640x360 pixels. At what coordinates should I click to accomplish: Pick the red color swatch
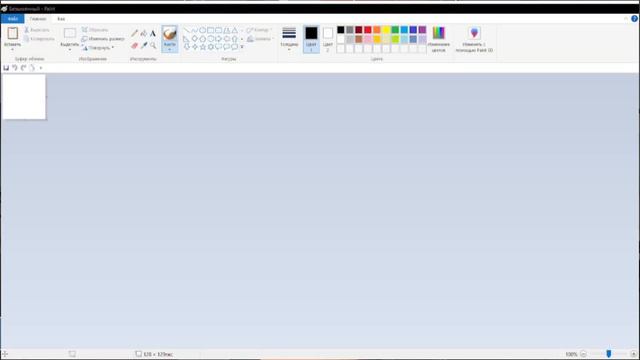point(368,30)
